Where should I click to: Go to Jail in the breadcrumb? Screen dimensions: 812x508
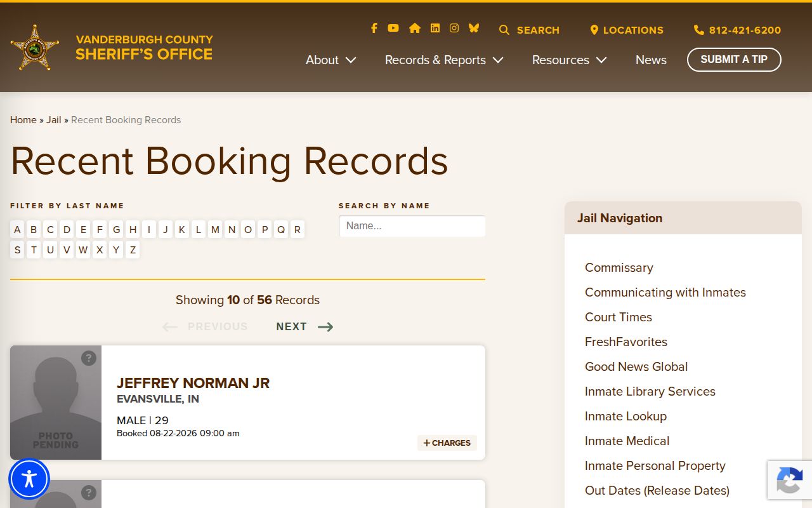(54, 120)
